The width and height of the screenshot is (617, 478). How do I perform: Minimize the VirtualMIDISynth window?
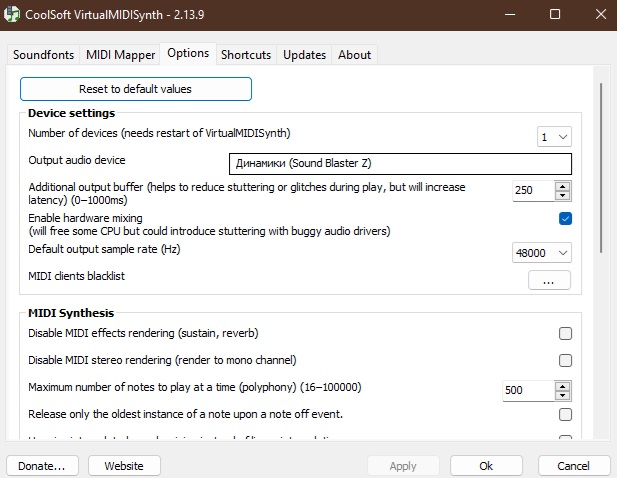tap(510, 15)
